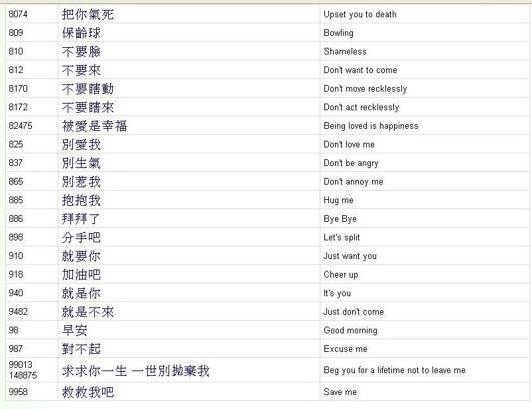Select the Chinese phrase 早安
This screenshot has height=409, width=532.
(x=75, y=331)
